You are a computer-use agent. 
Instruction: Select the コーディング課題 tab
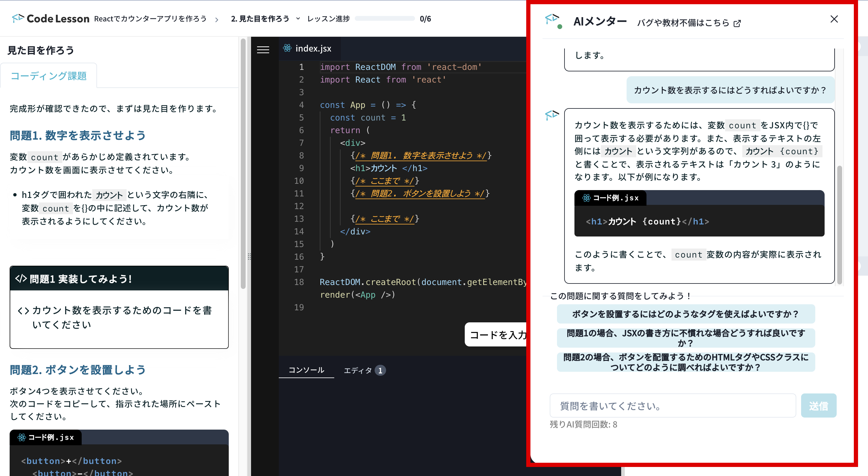tap(49, 76)
